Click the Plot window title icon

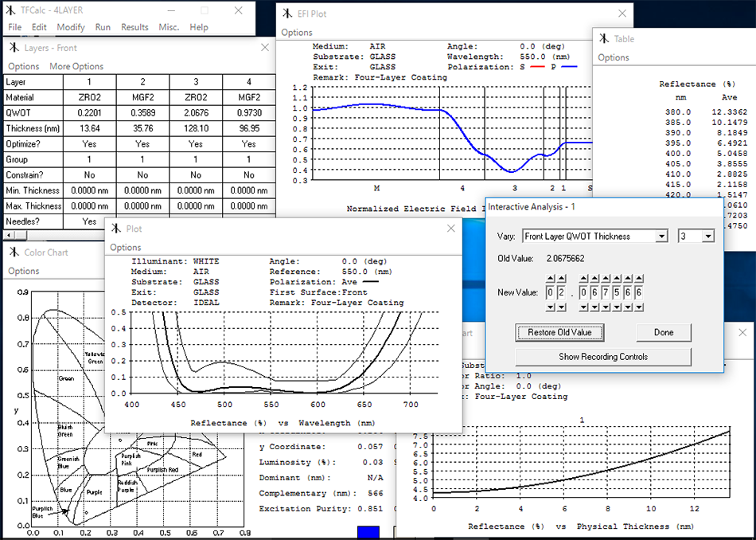(116, 229)
